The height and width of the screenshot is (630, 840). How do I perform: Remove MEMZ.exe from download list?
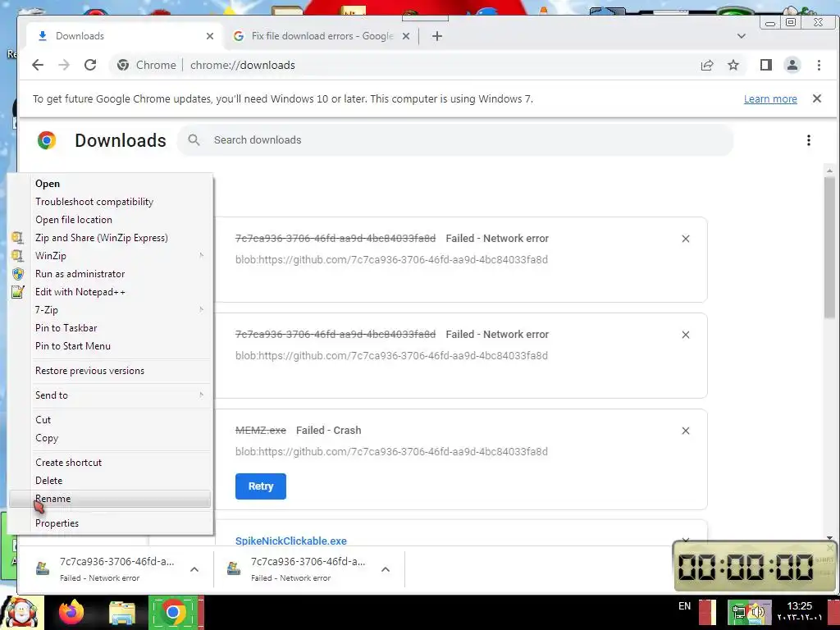click(x=685, y=431)
